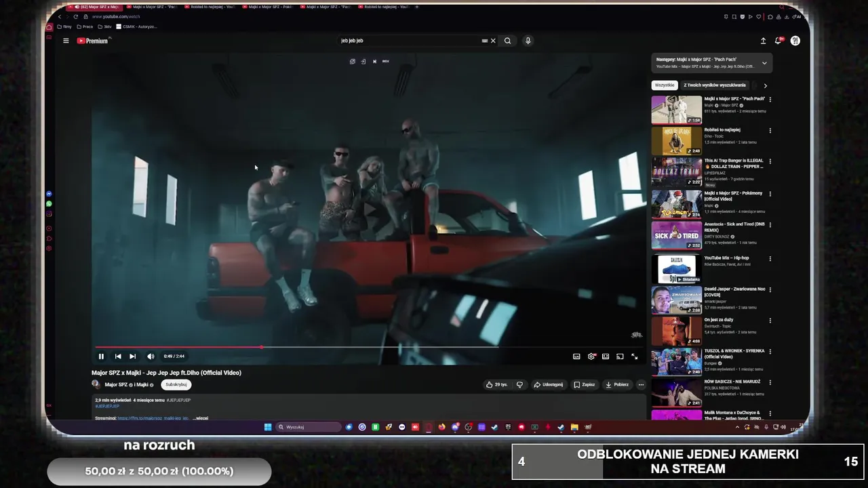This screenshot has height=488, width=868.
Task: Open options for Robiłaś to najlepiej
Action: pos(770,131)
